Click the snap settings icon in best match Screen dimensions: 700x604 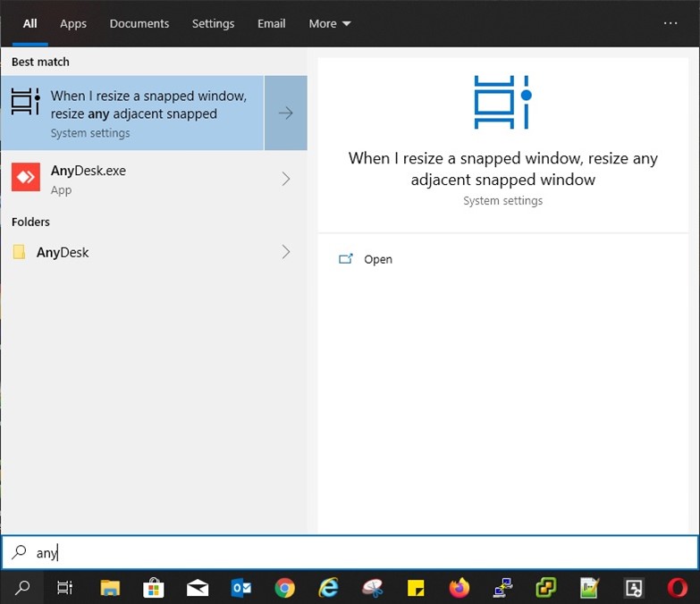pyautogui.click(x=25, y=102)
